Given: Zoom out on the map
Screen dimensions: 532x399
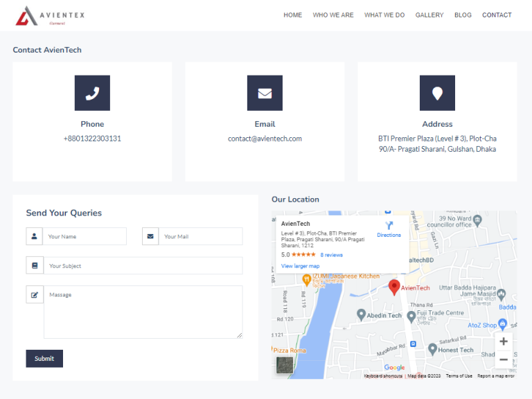Looking at the screenshot, I should coord(503,360).
